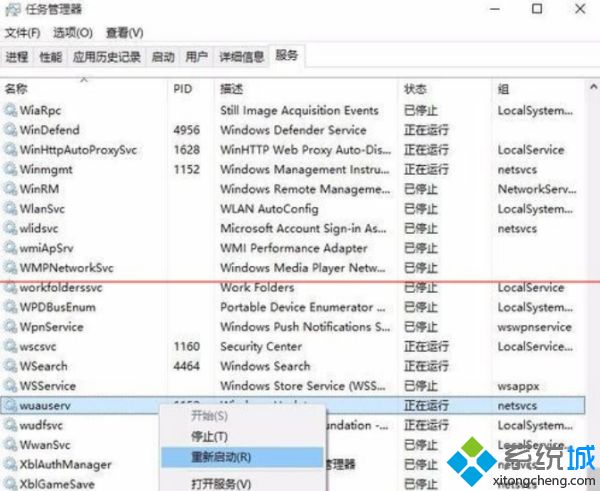Image resolution: width=600 pixels, height=491 pixels.
Task: Sort services by the 状态 column header
Action: (445, 89)
